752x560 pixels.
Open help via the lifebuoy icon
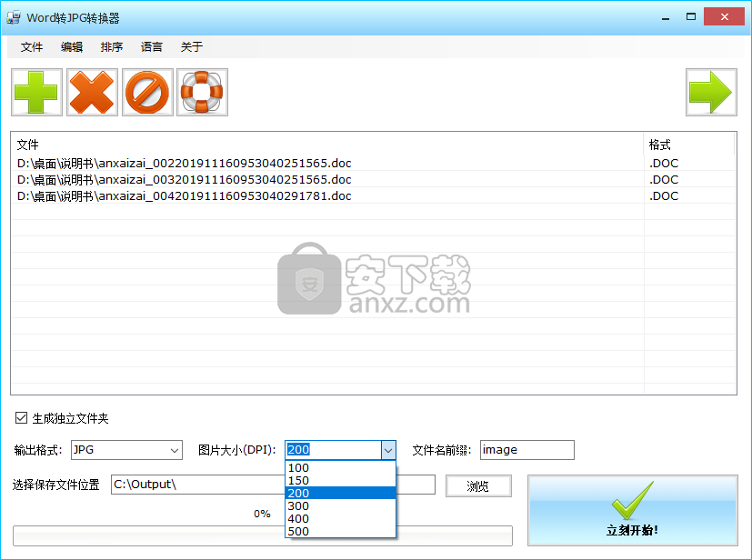point(202,92)
